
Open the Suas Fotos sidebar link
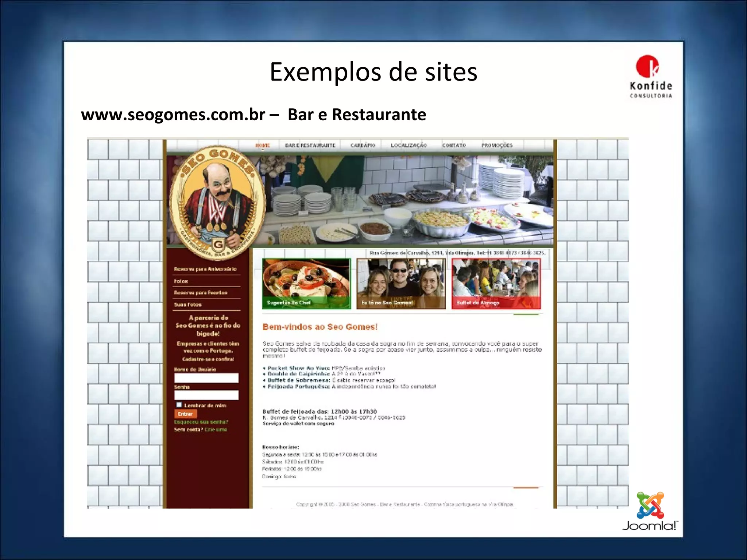187,304
